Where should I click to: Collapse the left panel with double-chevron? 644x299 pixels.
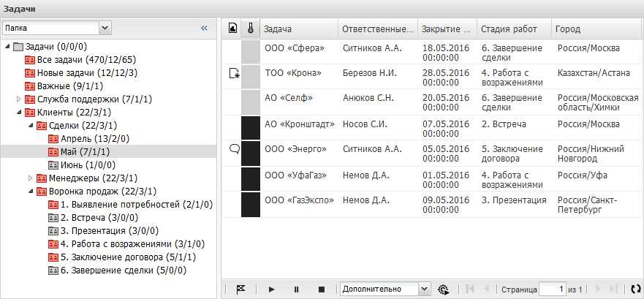coord(204,28)
